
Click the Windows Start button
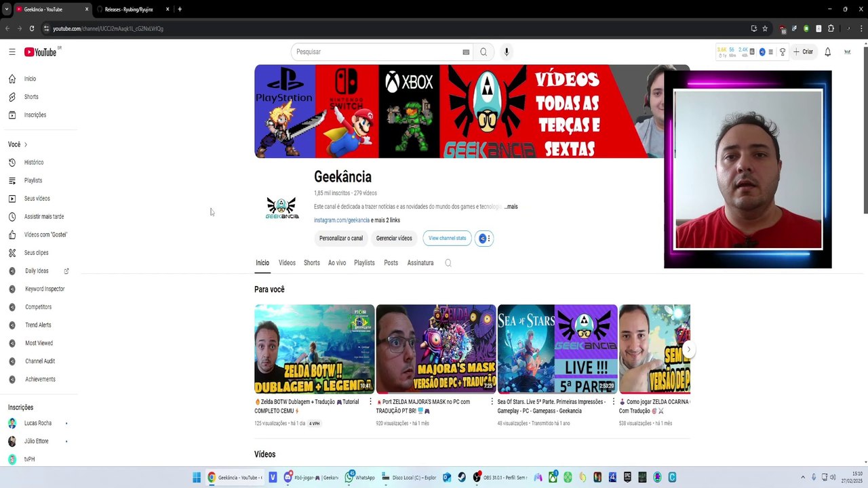197,477
